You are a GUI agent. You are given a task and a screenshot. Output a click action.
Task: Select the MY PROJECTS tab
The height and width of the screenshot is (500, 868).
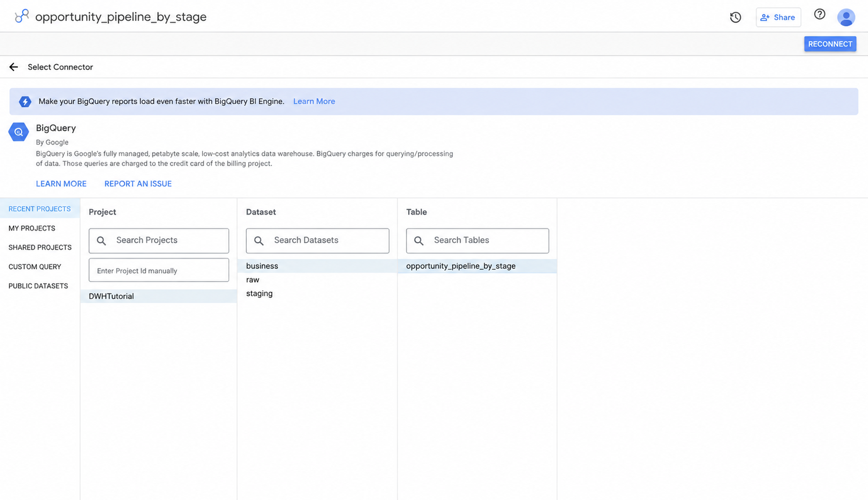[x=40, y=228]
